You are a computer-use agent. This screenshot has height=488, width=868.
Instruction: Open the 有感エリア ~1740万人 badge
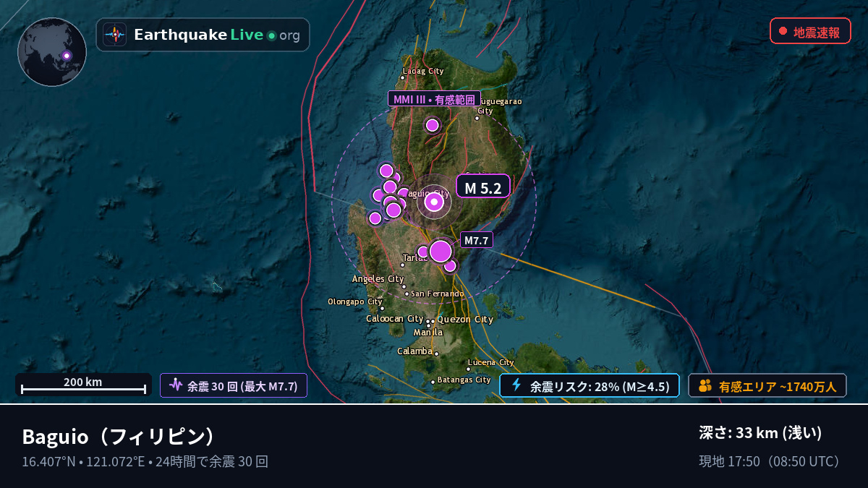pyautogui.click(x=767, y=385)
